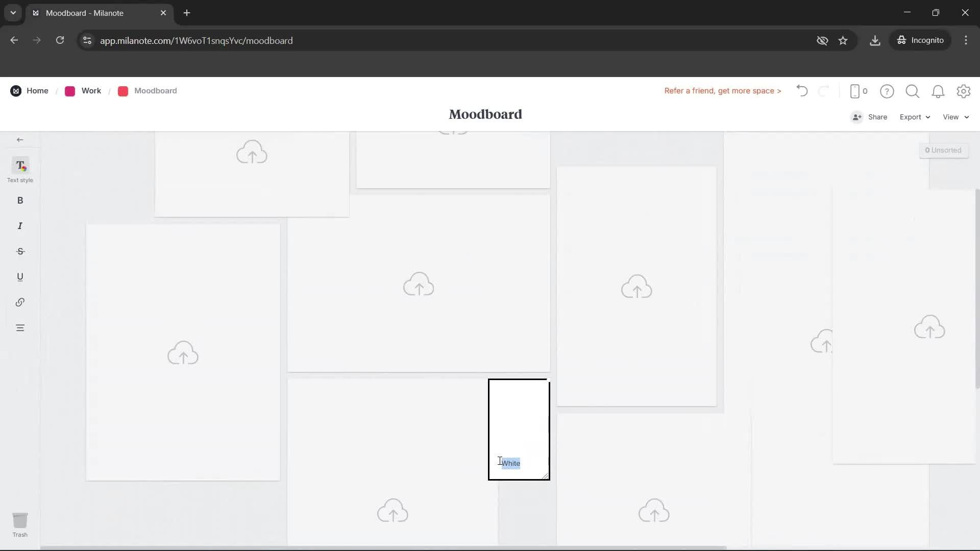Toggle strikethrough formatting for the text

click(20, 251)
